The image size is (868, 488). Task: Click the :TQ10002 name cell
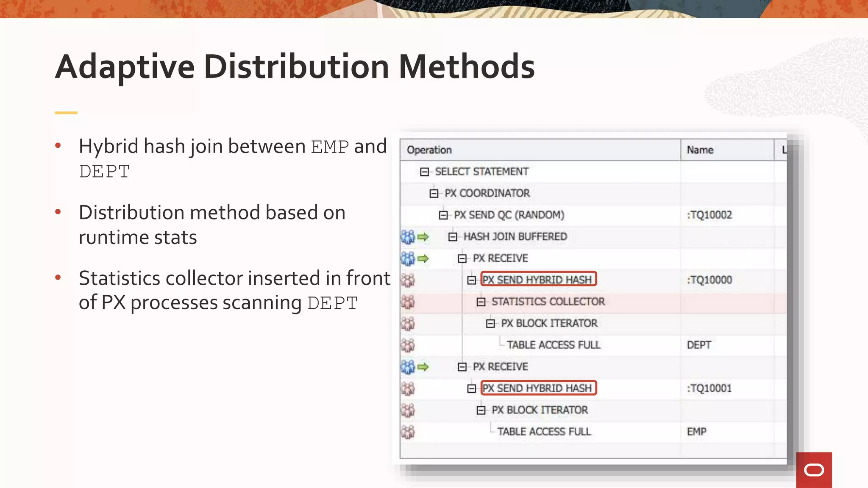click(x=727, y=215)
